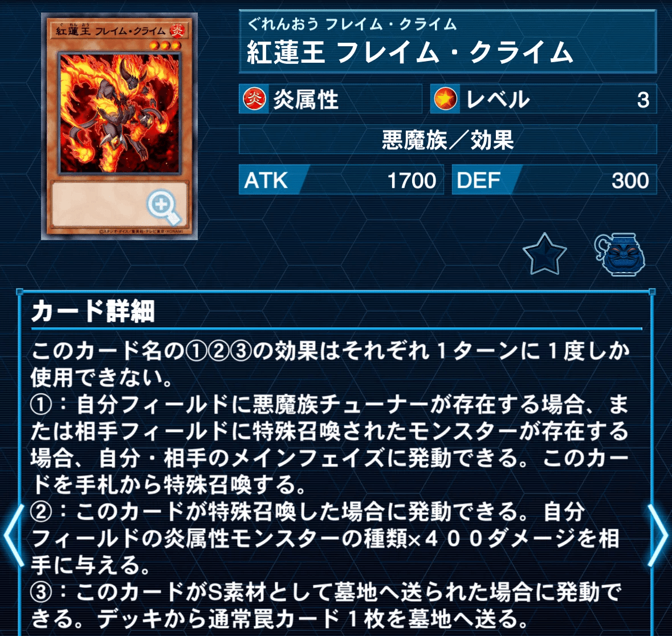Click the fire attribute symbol on card art corner
672x636 pixels.
[177, 30]
